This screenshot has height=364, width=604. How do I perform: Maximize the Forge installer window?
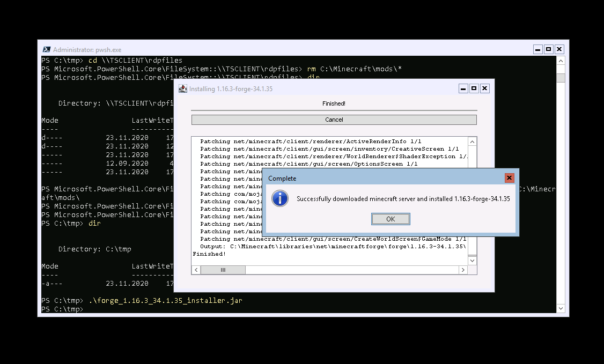474,88
